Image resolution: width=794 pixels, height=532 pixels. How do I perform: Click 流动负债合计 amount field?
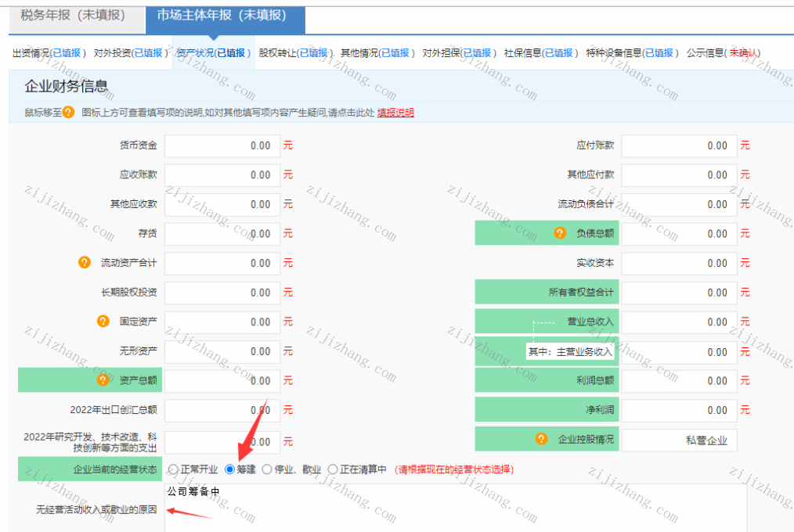[x=679, y=204]
